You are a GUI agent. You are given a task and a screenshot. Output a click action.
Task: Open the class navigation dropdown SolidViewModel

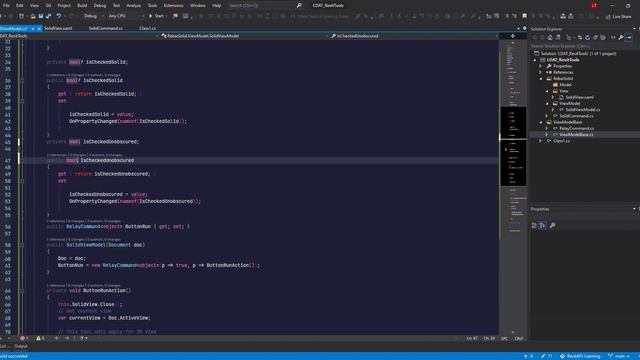coord(244,36)
